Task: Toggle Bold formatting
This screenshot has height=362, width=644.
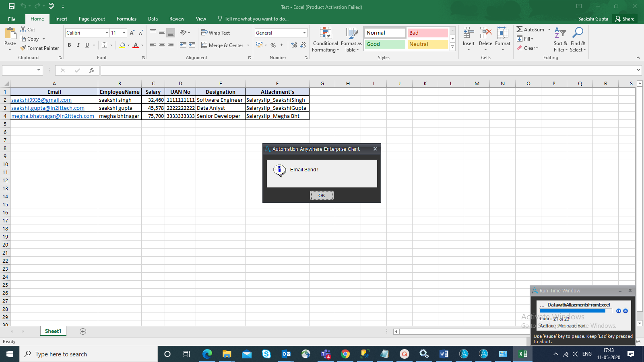Action: click(x=69, y=45)
